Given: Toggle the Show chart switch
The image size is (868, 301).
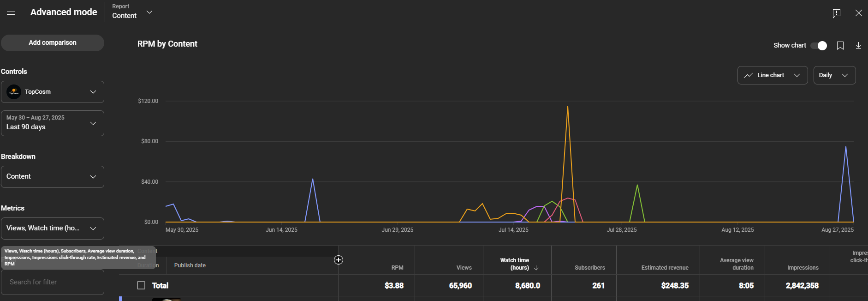Looking at the screenshot, I should coord(819,46).
